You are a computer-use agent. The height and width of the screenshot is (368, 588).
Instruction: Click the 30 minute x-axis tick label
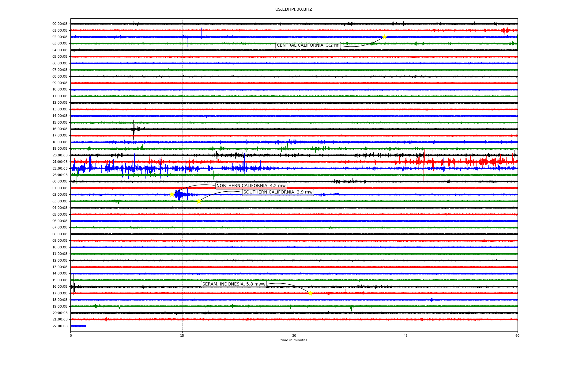point(294,335)
